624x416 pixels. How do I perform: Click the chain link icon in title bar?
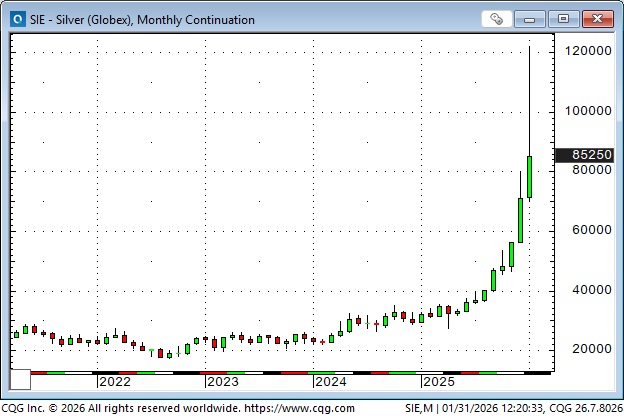click(x=496, y=19)
